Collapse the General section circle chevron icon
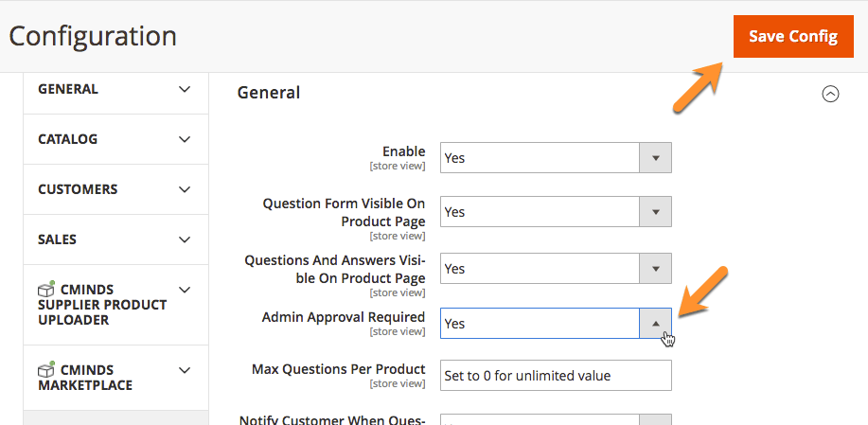 [830, 94]
